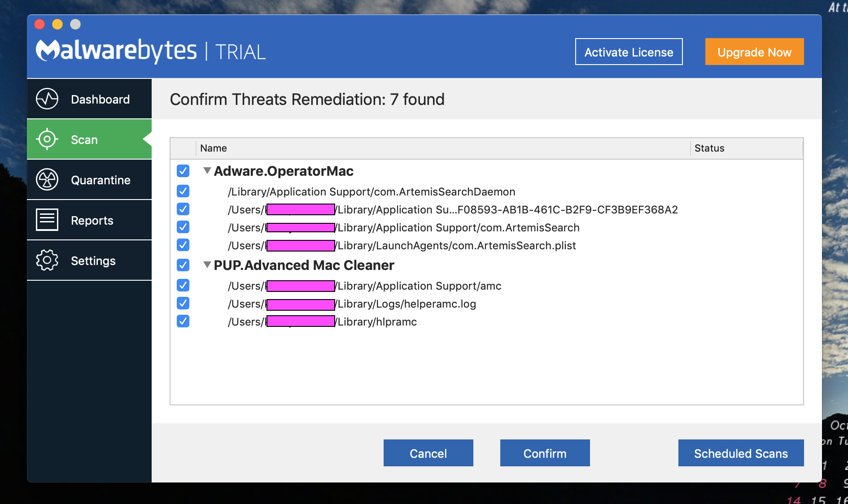Close the Malwarebytes window
Viewport: 848px width, 504px height.
(39, 24)
